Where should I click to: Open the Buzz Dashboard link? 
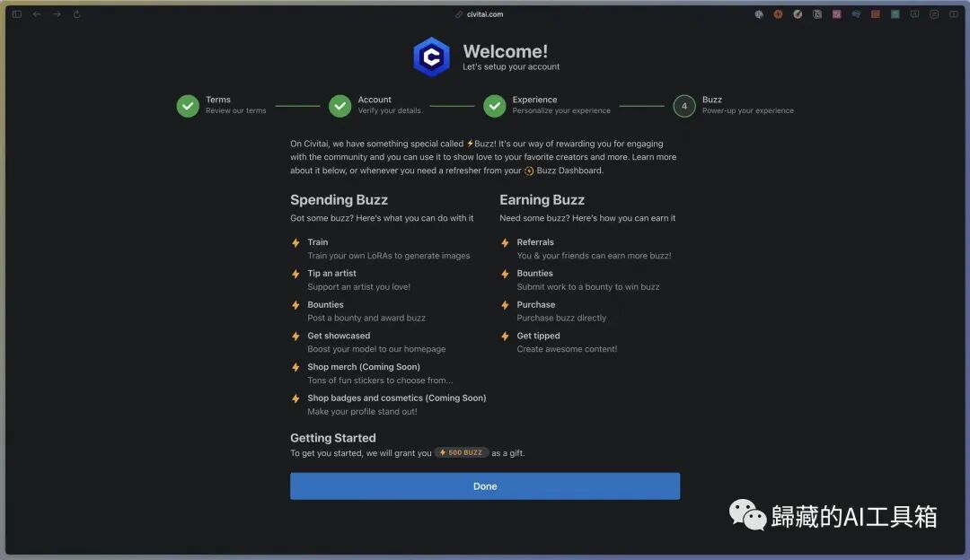[569, 171]
